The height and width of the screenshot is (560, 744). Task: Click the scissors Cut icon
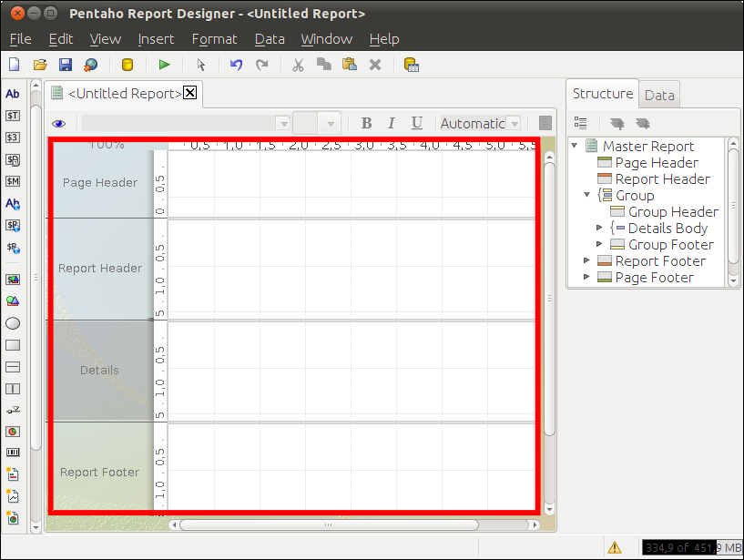pyautogui.click(x=298, y=65)
